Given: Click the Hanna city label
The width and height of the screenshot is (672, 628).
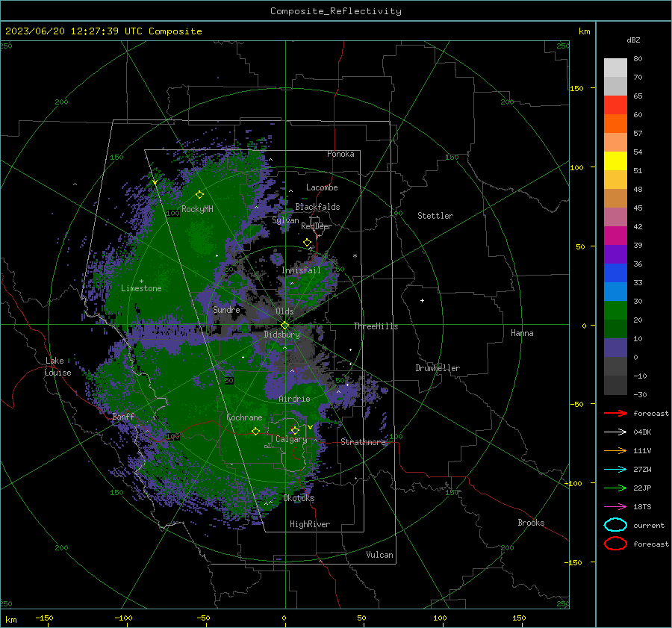Looking at the screenshot, I should click(x=522, y=333).
